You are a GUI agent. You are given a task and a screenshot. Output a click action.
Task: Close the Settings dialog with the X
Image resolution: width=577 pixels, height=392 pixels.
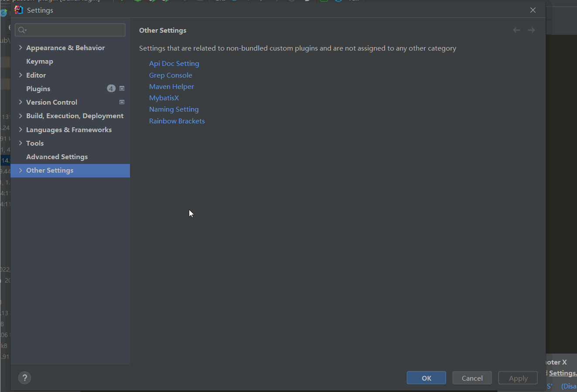click(x=533, y=10)
